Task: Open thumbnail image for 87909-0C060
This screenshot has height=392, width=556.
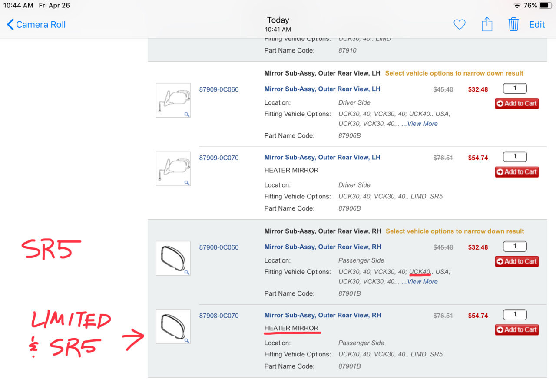Action: click(x=173, y=100)
